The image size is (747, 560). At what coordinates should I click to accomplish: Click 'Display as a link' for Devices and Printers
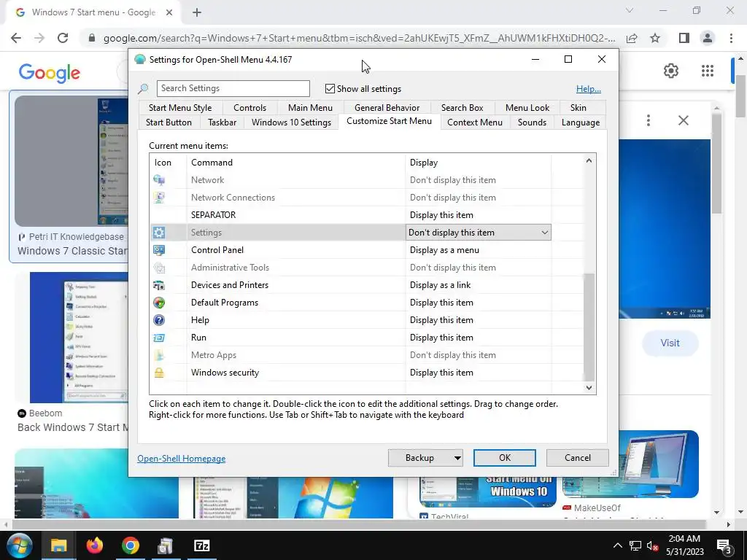[x=440, y=285]
